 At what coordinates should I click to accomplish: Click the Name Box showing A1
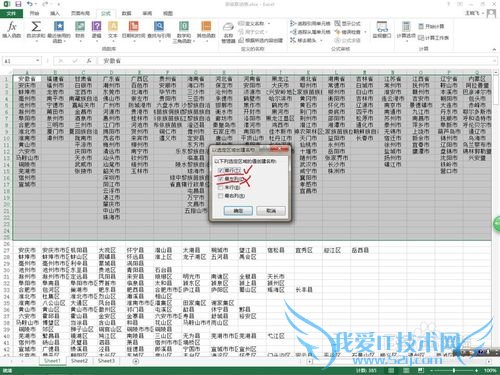(x=18, y=61)
